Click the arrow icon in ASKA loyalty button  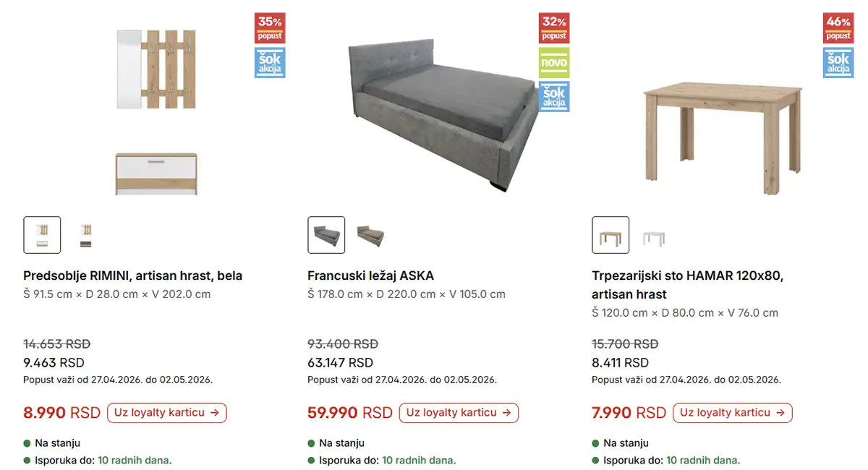coord(506,413)
